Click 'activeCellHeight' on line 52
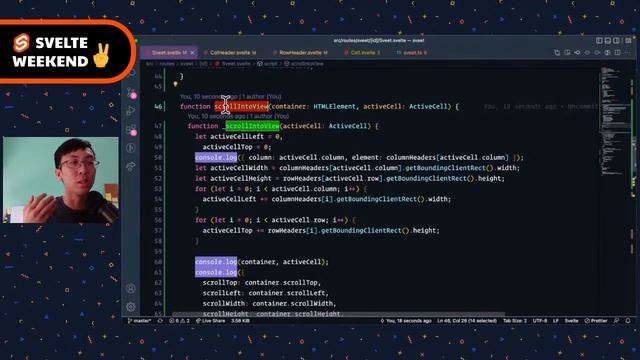This screenshot has width=640, height=360. point(241,178)
